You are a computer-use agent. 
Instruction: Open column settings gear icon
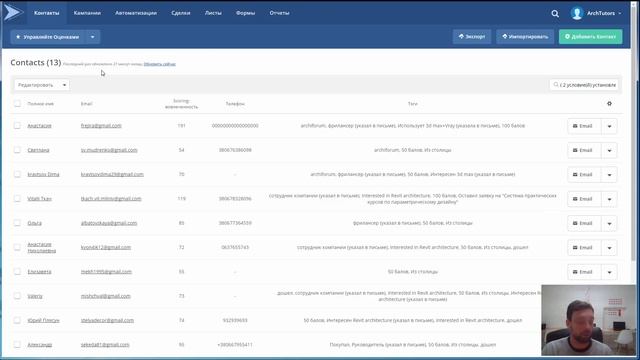tap(609, 104)
